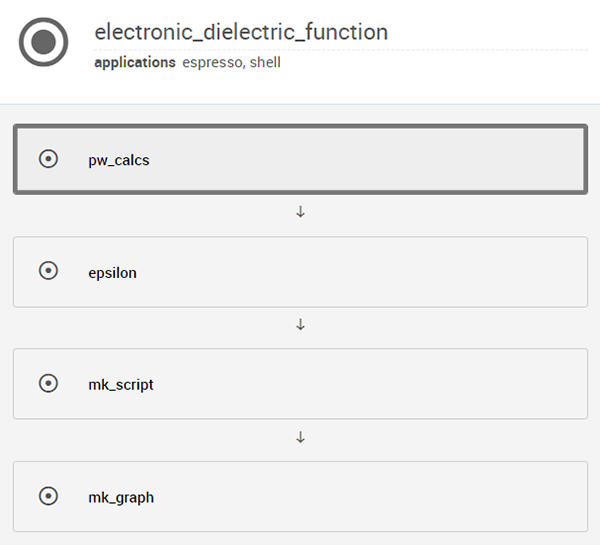
Task: Click the mk_script text label
Action: coord(121,385)
